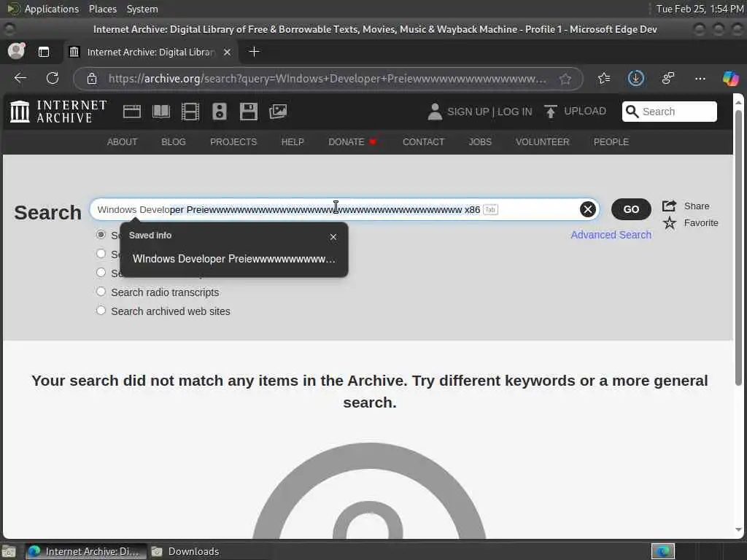Click the Internet Archive taskbar entry
The height and width of the screenshot is (560, 747).
(85, 551)
